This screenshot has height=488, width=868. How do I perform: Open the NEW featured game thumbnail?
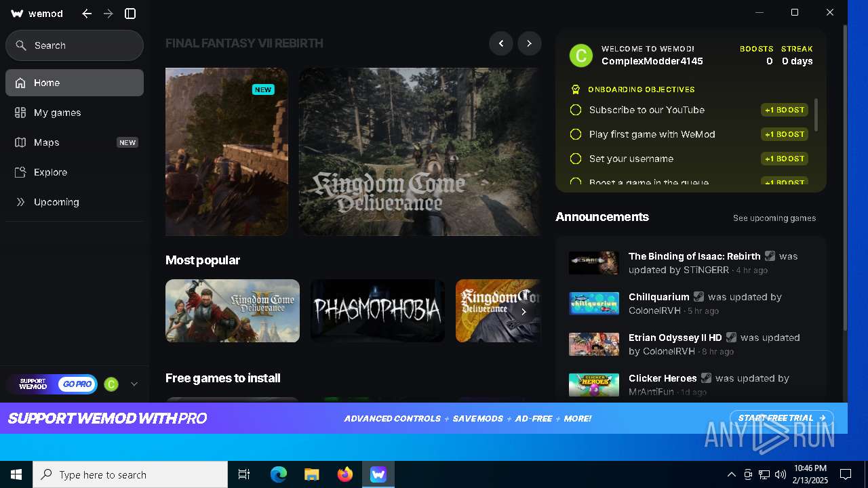pos(226,152)
